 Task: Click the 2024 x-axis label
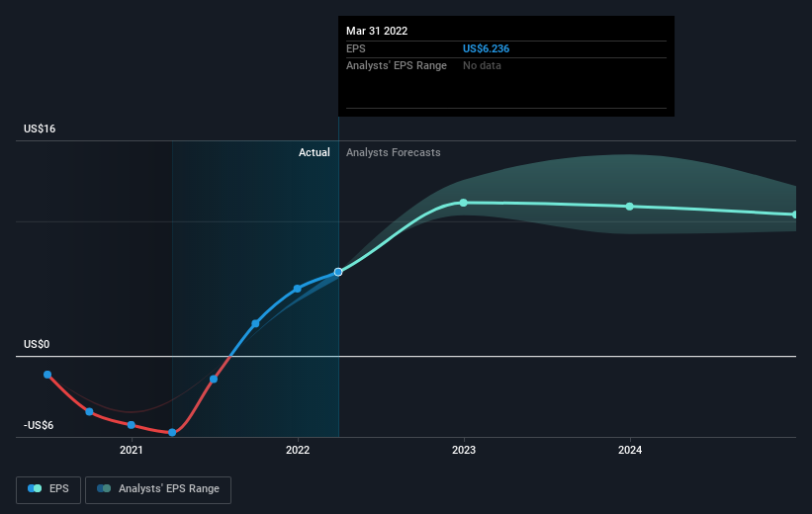coord(630,450)
